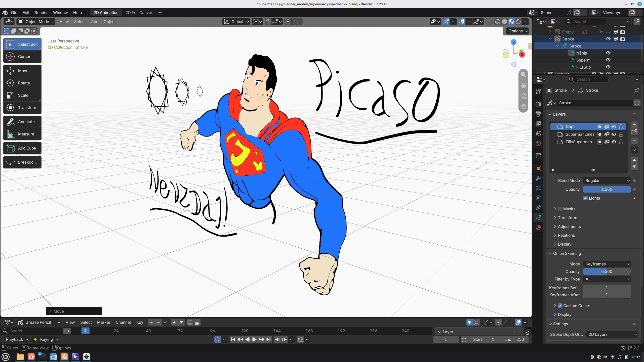644x362 pixels.
Task: Toggle camera view icon in viewport
Action: [524, 96]
